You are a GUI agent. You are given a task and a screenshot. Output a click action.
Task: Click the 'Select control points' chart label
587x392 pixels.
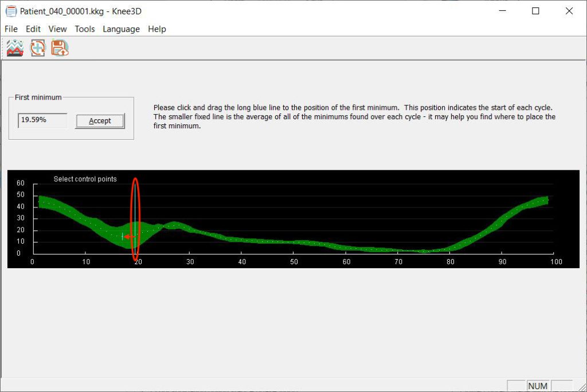85,179
